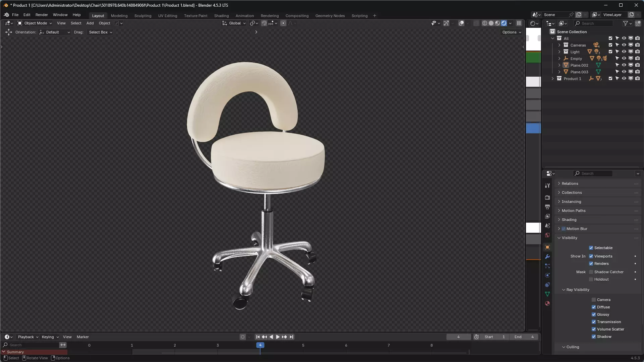Open the View Layer properties tab

tap(547, 216)
